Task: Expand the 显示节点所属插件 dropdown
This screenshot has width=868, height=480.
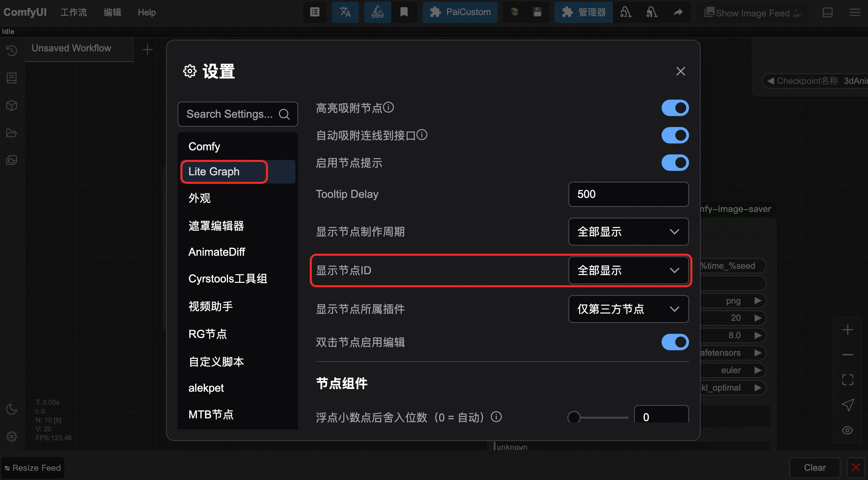Action: (628, 309)
